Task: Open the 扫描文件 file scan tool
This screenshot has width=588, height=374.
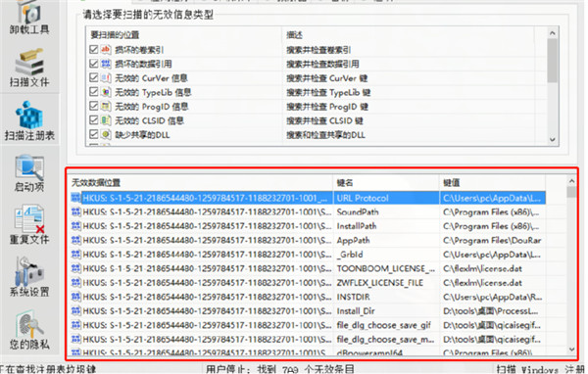Action: [x=29, y=68]
